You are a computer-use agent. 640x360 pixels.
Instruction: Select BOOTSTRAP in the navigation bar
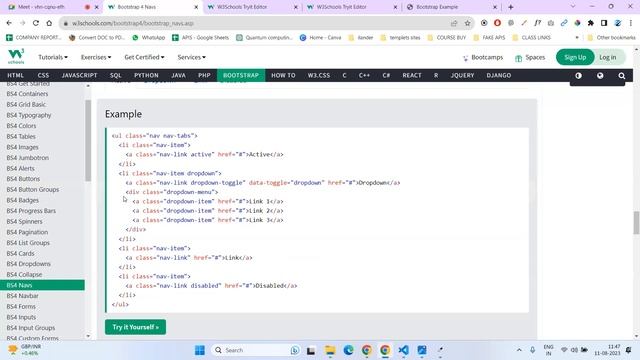click(241, 76)
